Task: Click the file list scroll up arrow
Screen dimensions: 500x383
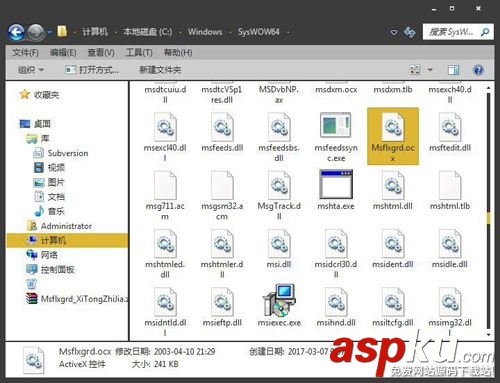Action: click(x=489, y=88)
